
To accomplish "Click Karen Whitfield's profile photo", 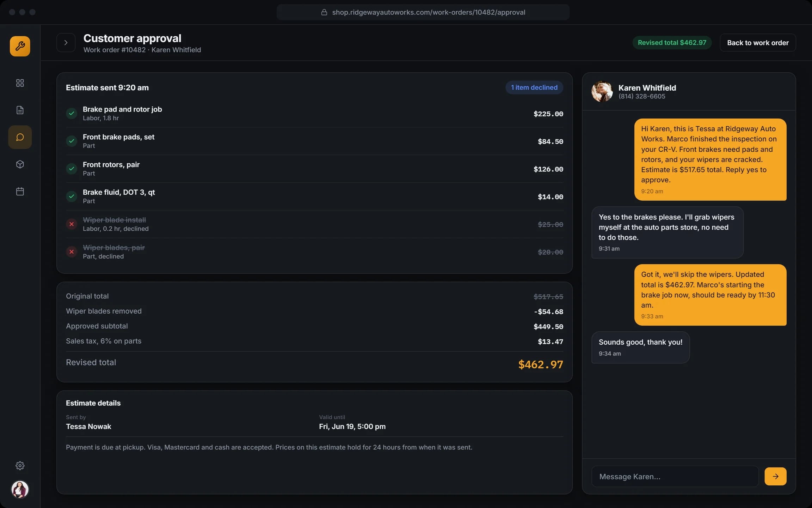I will pyautogui.click(x=602, y=92).
